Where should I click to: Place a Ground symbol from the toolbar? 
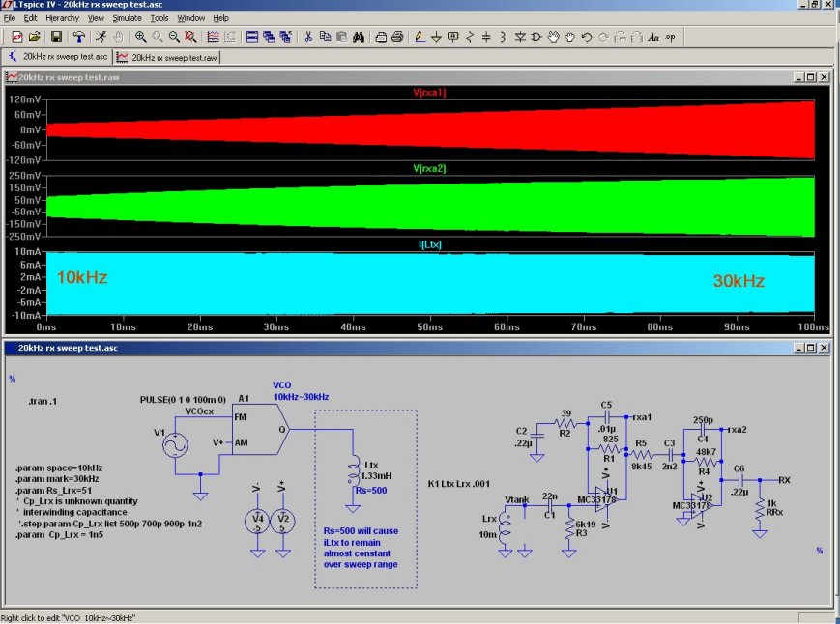[x=436, y=37]
